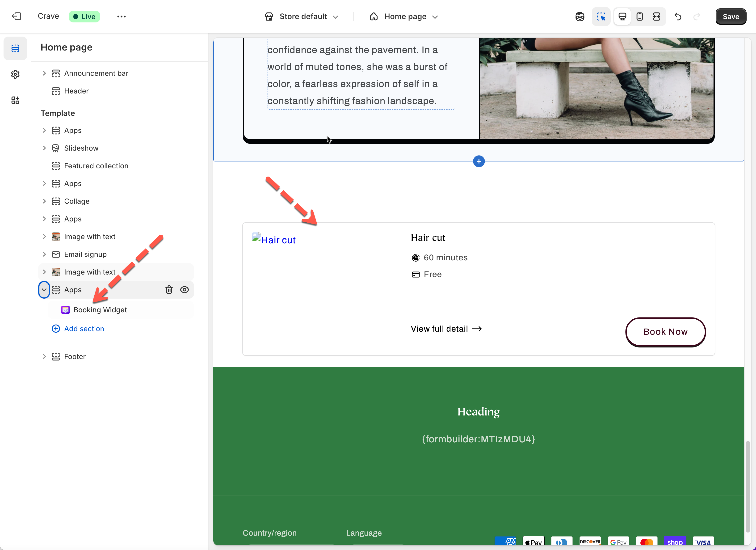Toggle visibility eye of Apps section

[x=184, y=289]
